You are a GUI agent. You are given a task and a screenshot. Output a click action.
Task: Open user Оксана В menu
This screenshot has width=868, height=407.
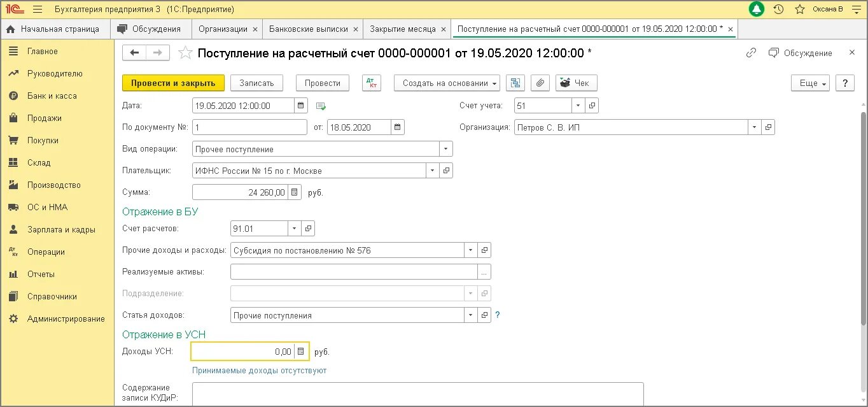coord(829,9)
